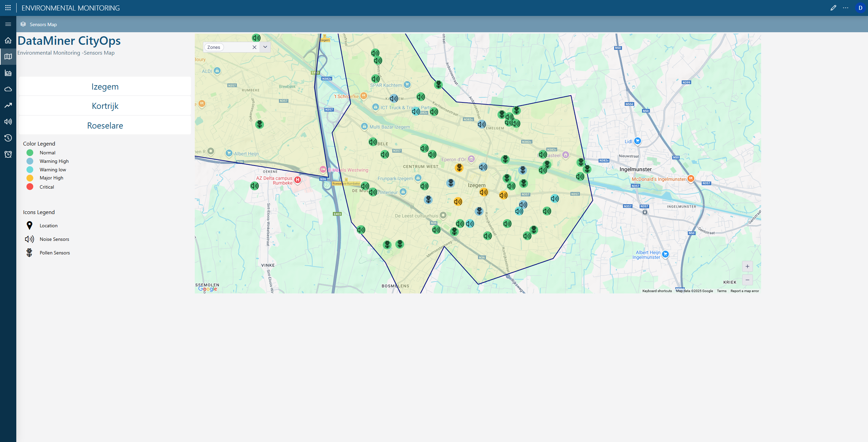This screenshot has height=442, width=868.
Task: Open the user avatar D menu
Action: [x=860, y=8]
